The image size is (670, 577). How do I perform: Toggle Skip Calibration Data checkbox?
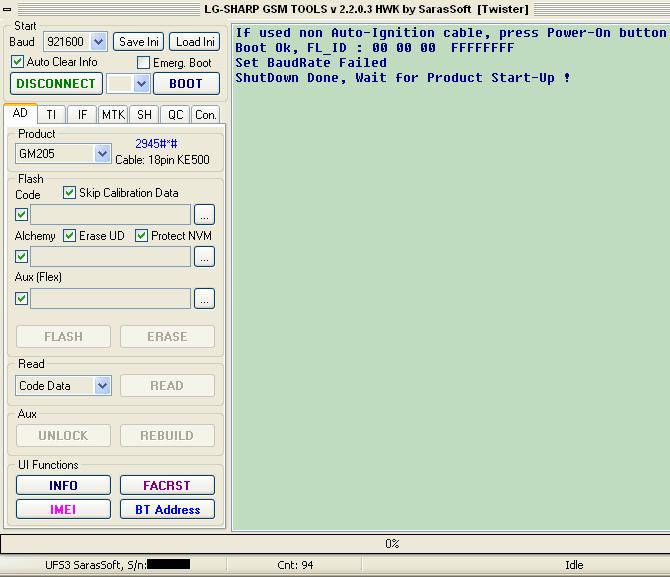coord(69,192)
